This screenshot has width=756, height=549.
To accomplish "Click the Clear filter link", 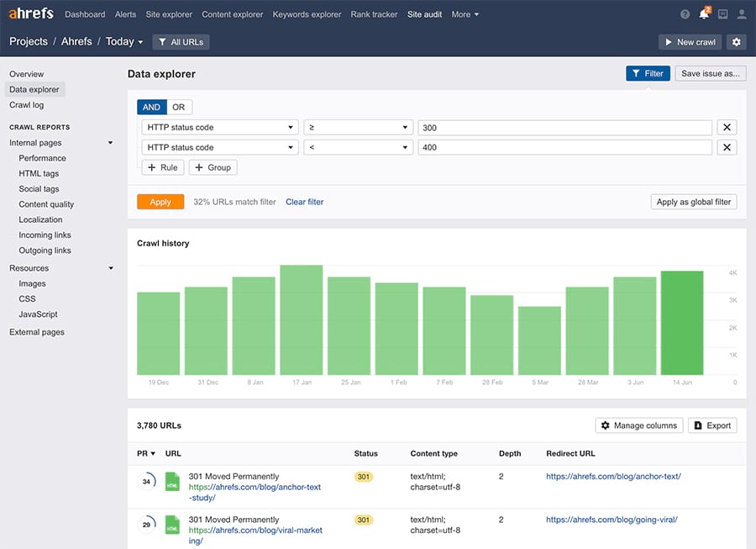I will pyautogui.click(x=304, y=202).
